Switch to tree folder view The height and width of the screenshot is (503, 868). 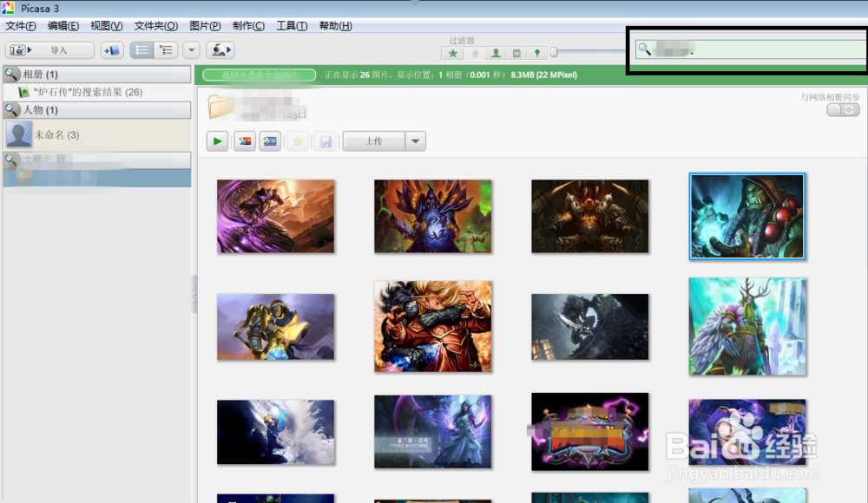pyautogui.click(x=166, y=50)
